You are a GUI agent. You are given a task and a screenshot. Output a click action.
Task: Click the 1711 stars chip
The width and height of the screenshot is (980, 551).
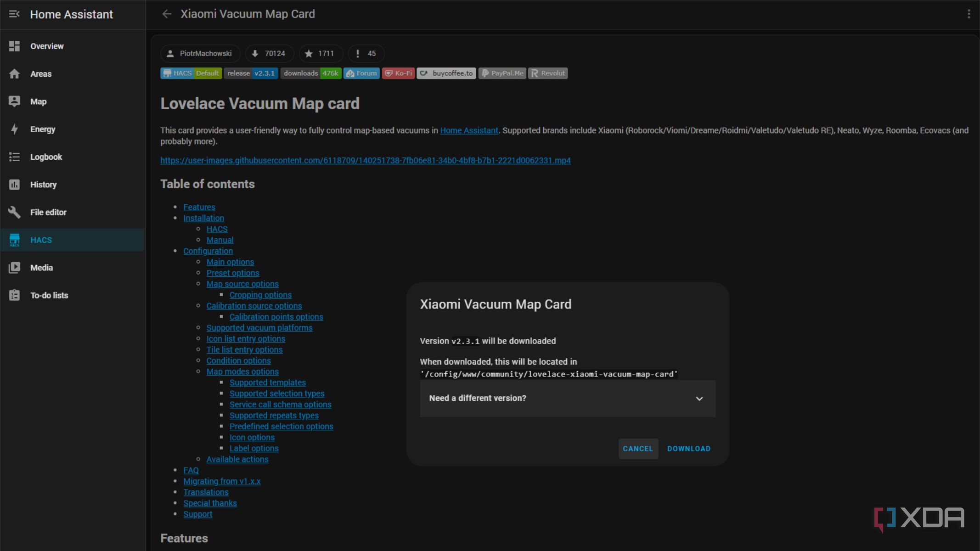(x=321, y=54)
